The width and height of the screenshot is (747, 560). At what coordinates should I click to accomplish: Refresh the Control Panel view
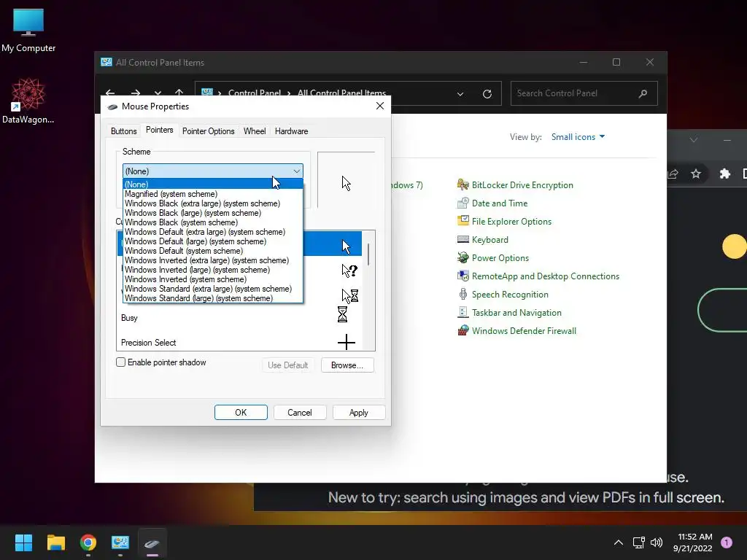487,94
